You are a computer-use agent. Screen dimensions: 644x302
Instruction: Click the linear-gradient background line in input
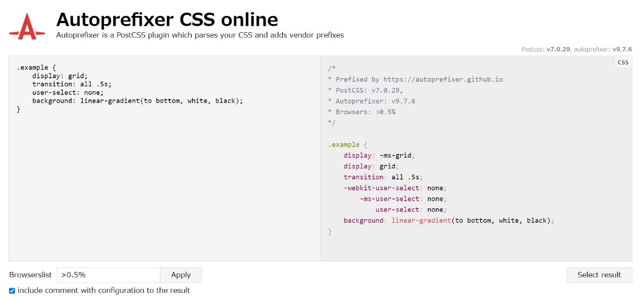(137, 101)
